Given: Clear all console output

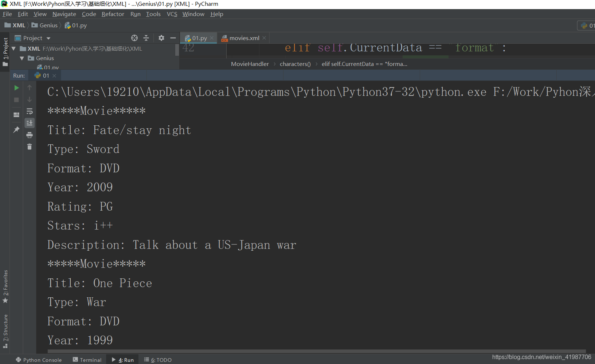Looking at the screenshot, I should (30, 147).
